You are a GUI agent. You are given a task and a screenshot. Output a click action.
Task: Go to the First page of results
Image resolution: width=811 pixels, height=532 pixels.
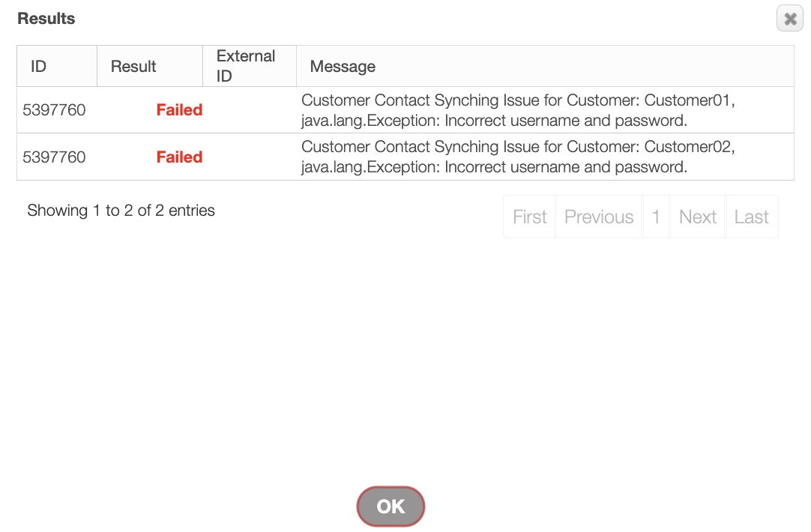529,217
